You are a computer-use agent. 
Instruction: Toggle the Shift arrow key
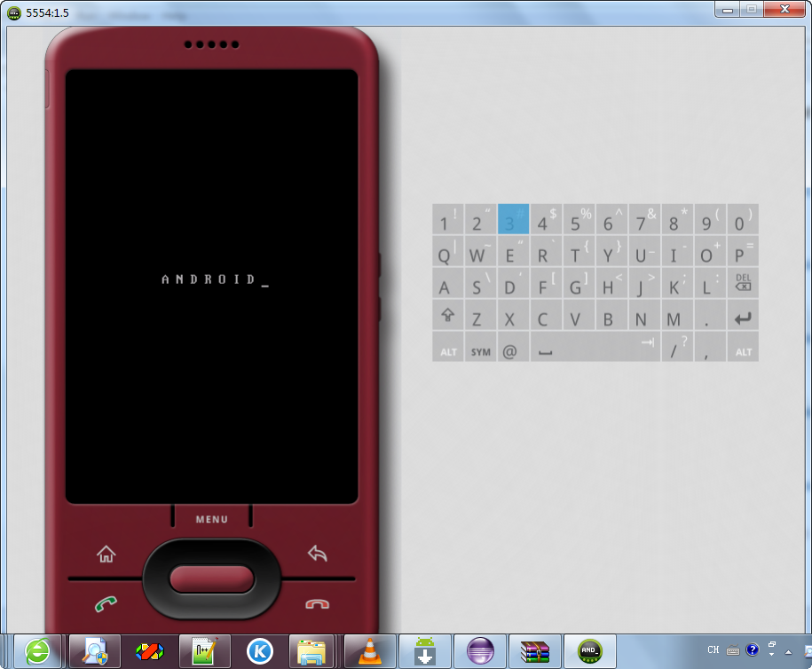tap(448, 315)
